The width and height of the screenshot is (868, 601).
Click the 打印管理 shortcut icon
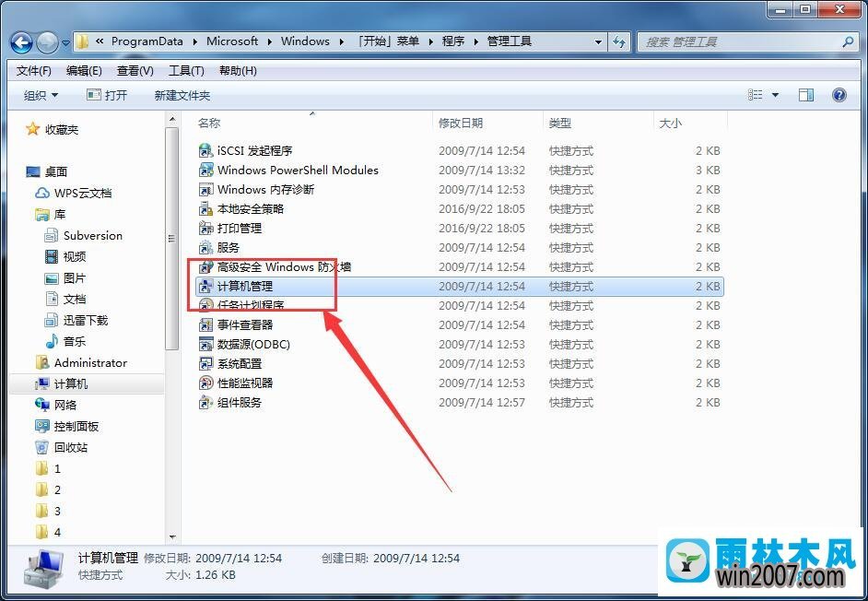205,229
